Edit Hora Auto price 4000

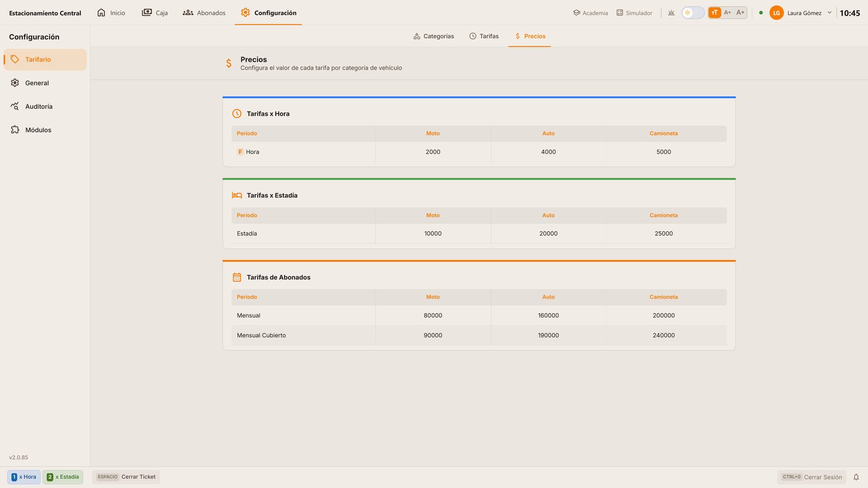(548, 152)
